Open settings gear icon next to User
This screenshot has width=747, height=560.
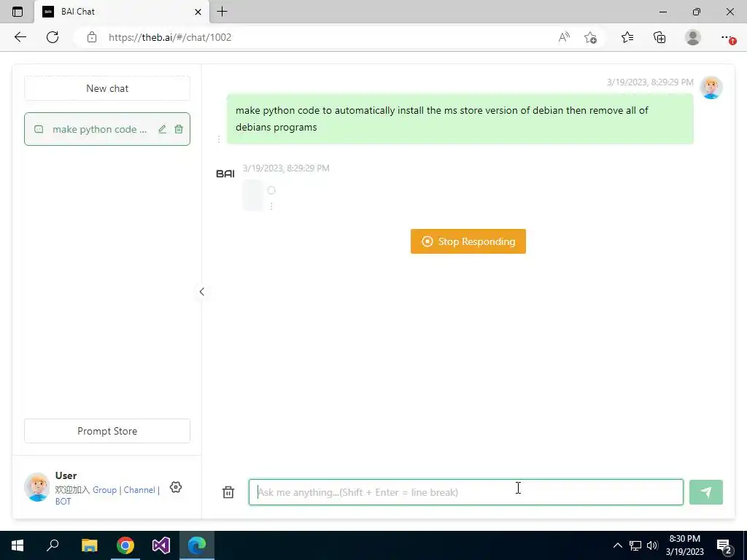pyautogui.click(x=176, y=487)
